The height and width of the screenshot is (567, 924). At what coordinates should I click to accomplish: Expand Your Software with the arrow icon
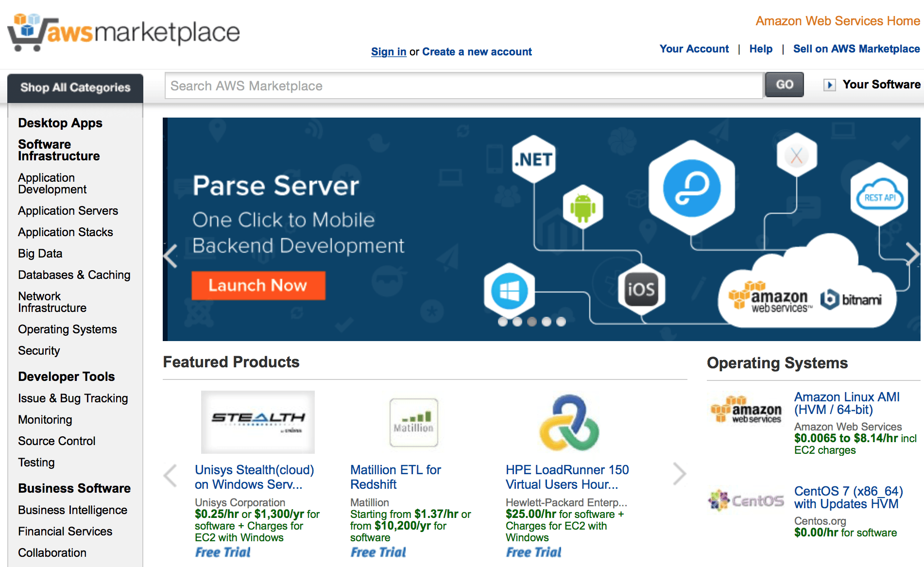pyautogui.click(x=830, y=85)
